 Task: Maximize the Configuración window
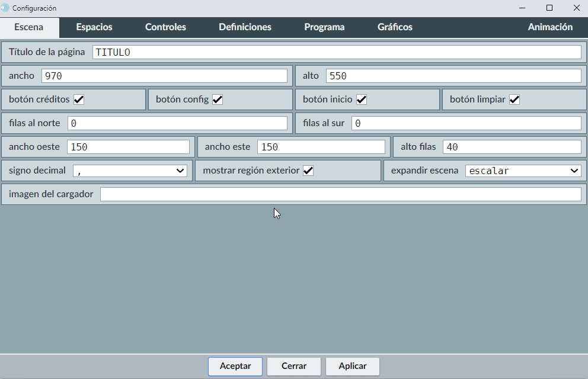click(549, 8)
